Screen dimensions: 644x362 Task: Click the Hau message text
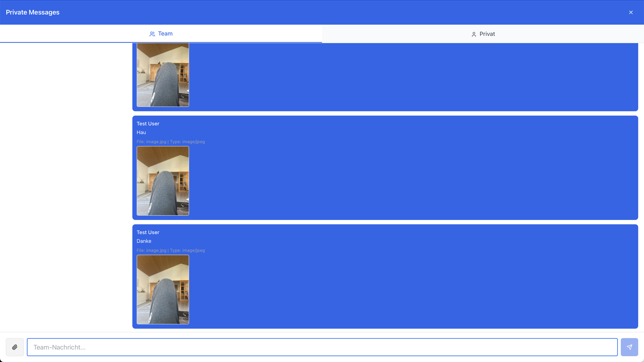pyautogui.click(x=141, y=132)
